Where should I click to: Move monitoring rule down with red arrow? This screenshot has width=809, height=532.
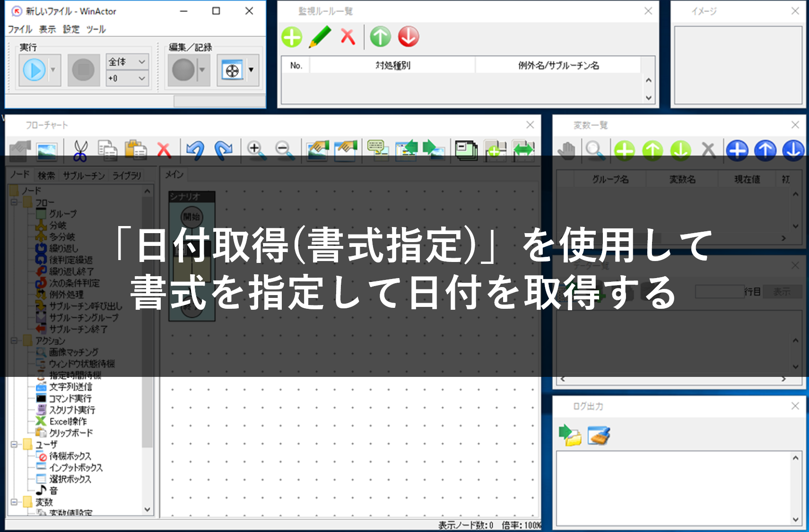tap(409, 37)
